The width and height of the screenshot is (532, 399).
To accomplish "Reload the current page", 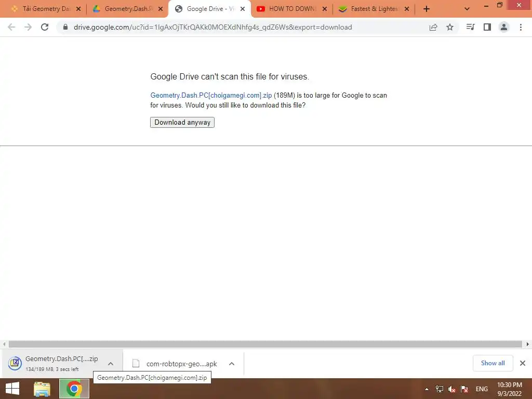I will [x=45, y=27].
